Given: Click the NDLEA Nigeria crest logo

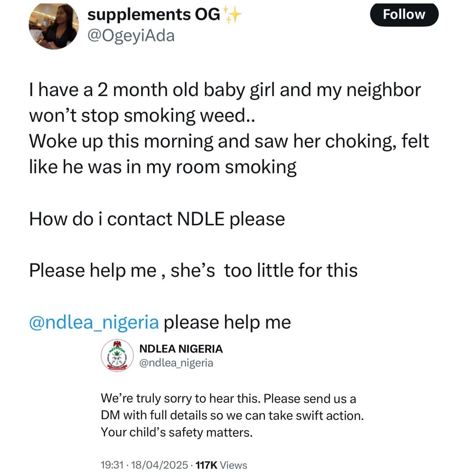Looking at the screenshot, I should (x=117, y=355).
